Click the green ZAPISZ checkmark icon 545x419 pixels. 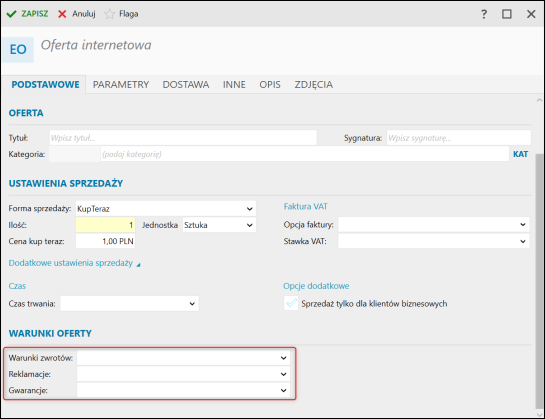[x=11, y=14]
